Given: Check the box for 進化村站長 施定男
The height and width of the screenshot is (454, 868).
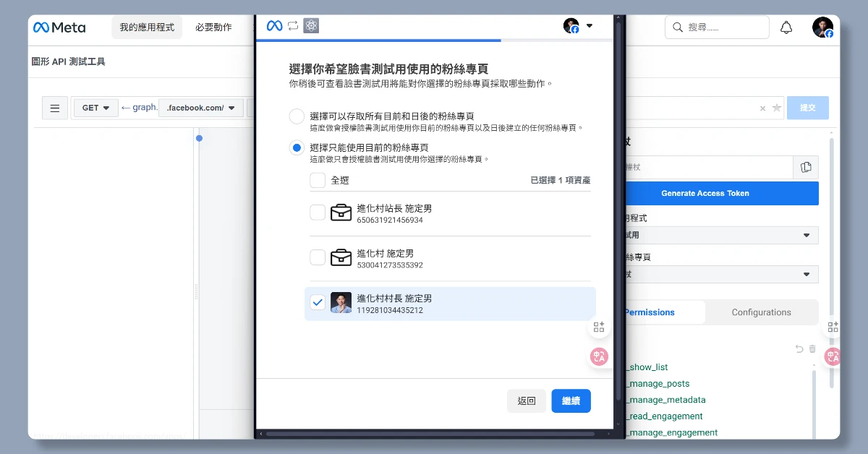Looking at the screenshot, I should (x=318, y=213).
